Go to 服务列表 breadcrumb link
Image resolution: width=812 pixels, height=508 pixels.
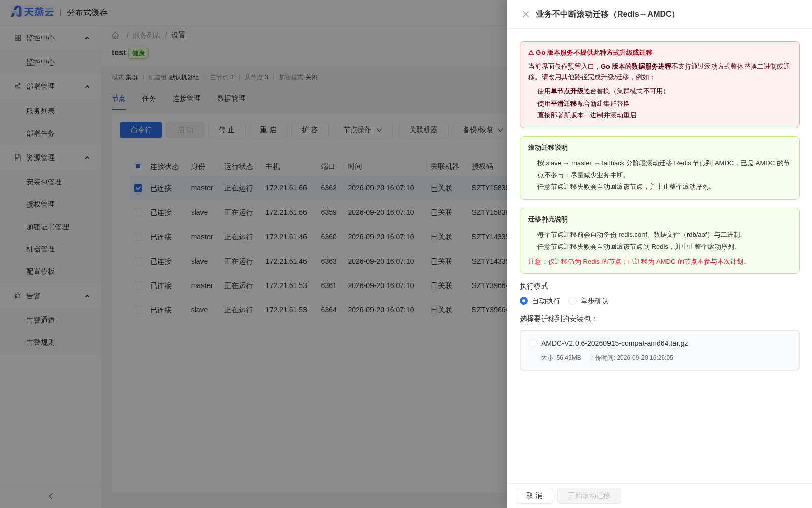point(147,35)
